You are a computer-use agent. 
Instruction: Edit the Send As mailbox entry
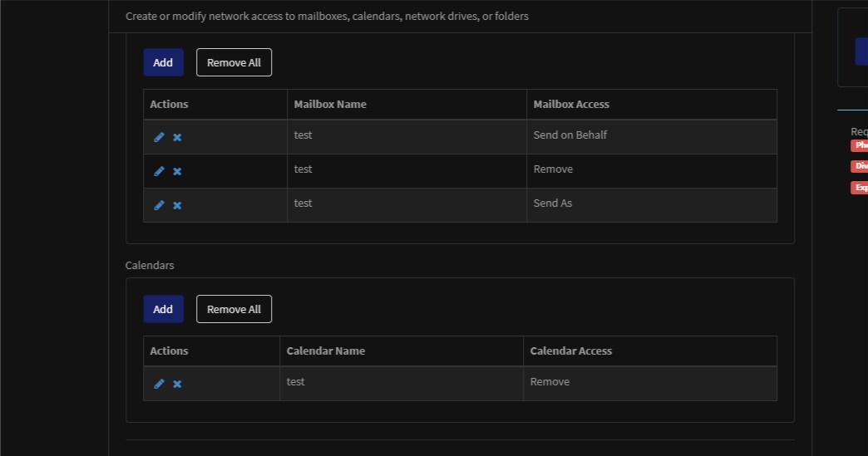point(159,205)
